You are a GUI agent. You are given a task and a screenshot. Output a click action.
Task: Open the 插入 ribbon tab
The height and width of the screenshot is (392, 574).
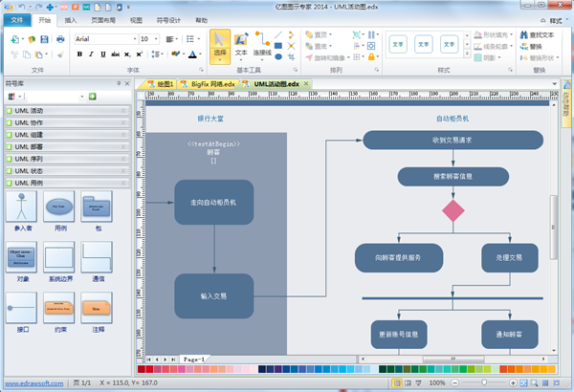coord(72,19)
